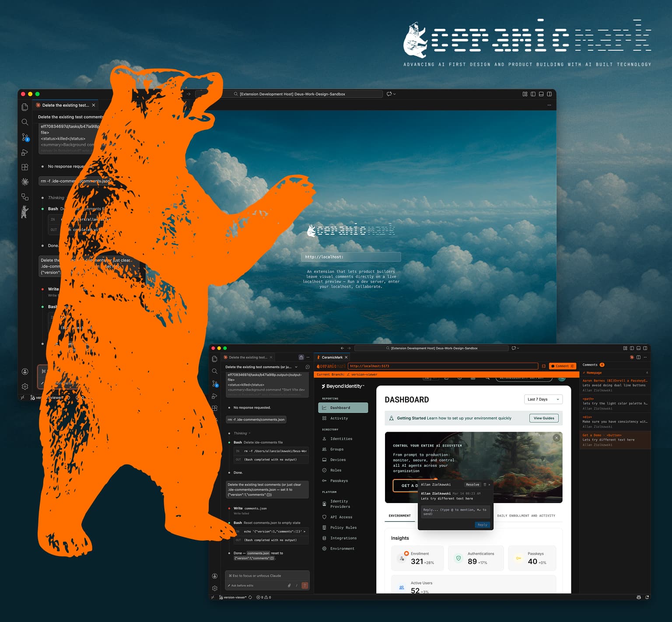Image resolution: width=672 pixels, height=622 pixels.
Task: Click the View Guides button
Action: [x=544, y=418]
